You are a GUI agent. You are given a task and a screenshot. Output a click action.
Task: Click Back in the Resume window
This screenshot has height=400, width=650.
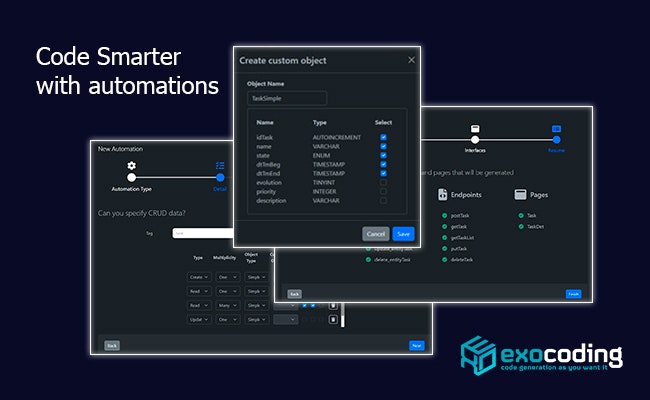click(294, 294)
